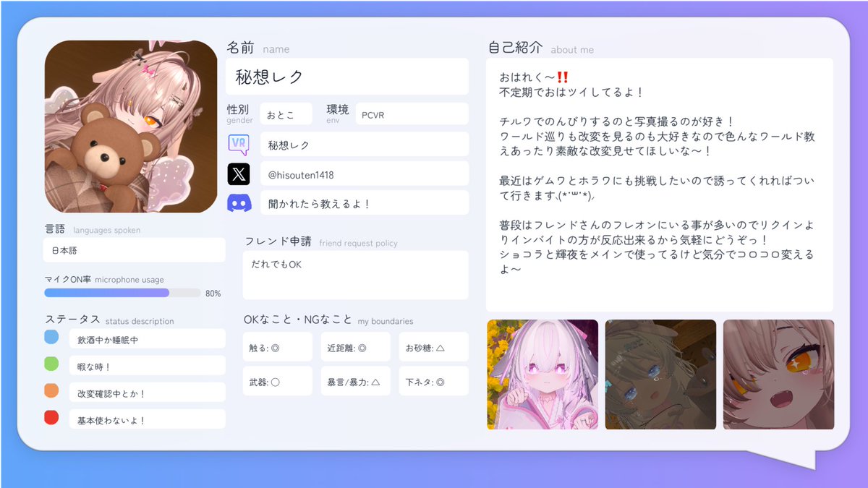Open the pink-haired avatar thumbnail
This screenshot has width=868, height=488.
coord(542,374)
